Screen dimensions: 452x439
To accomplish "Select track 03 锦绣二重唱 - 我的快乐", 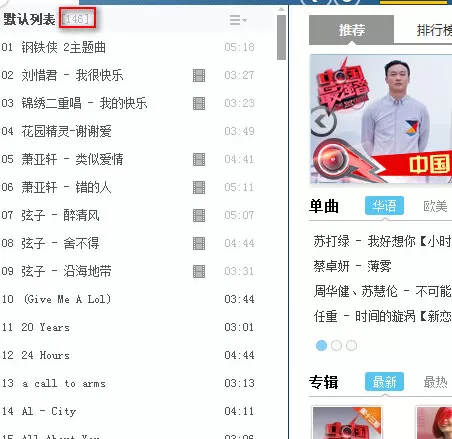I will click(x=84, y=103).
